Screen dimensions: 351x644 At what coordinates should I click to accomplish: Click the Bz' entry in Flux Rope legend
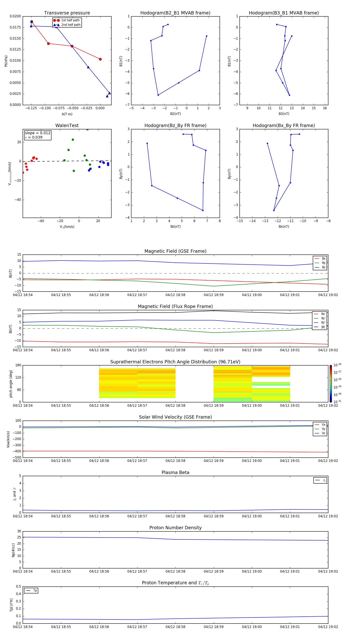[320, 323]
